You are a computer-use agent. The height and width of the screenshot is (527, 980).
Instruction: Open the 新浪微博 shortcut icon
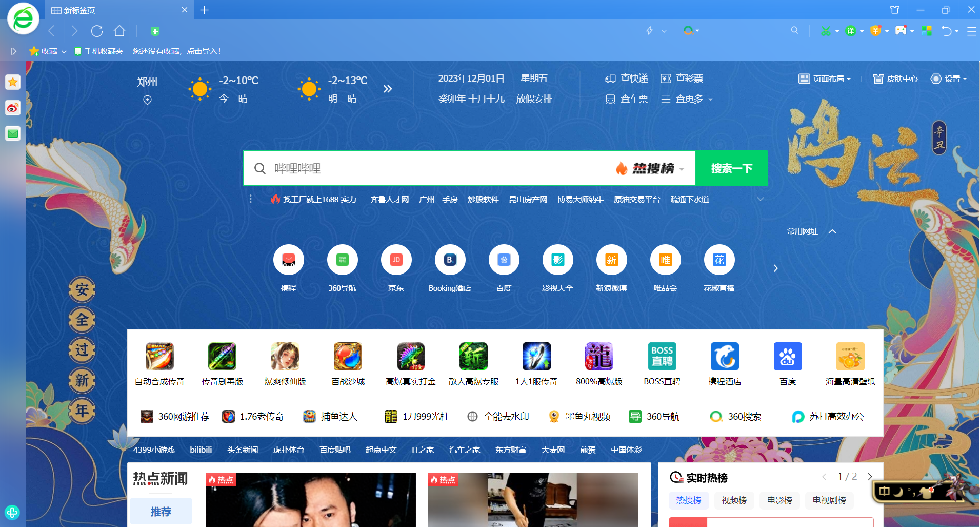612,260
